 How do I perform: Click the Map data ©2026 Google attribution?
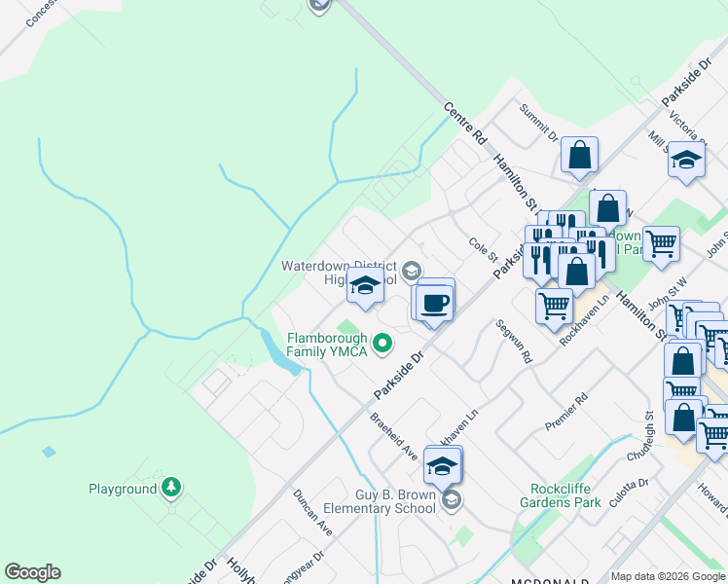[669, 576]
